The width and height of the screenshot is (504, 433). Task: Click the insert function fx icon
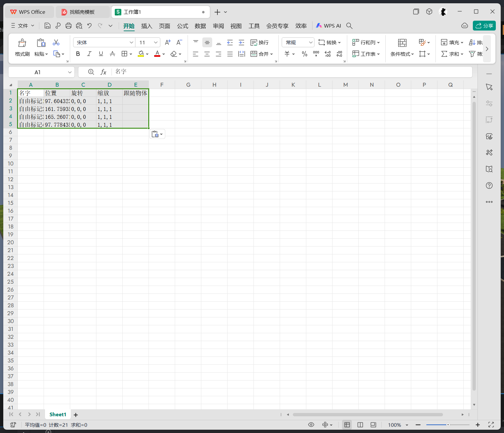click(x=103, y=72)
